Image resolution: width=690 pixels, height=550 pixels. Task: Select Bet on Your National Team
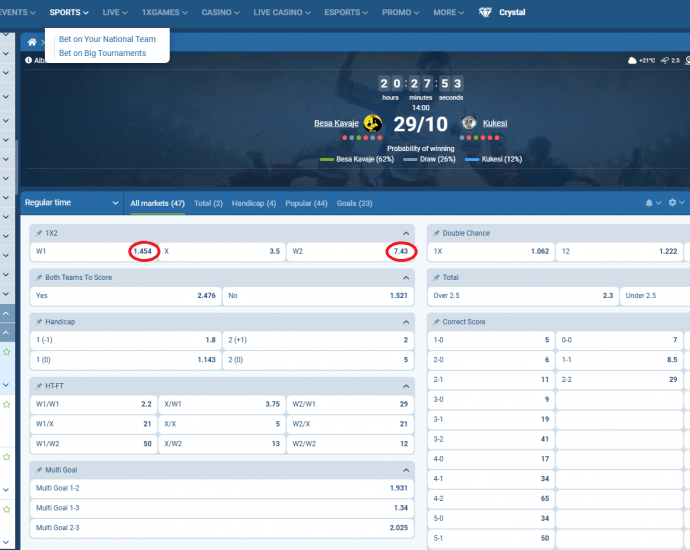[x=107, y=39]
